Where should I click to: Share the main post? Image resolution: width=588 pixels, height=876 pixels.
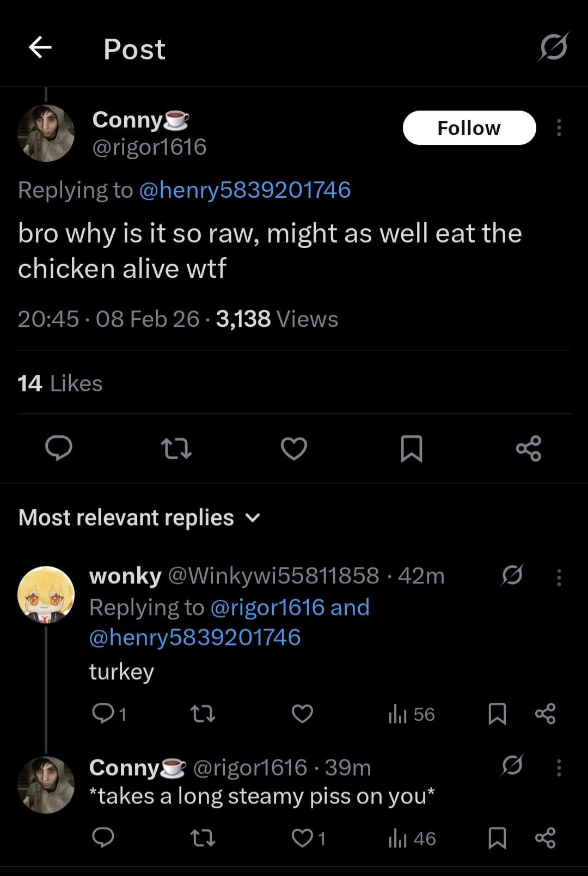pos(528,448)
